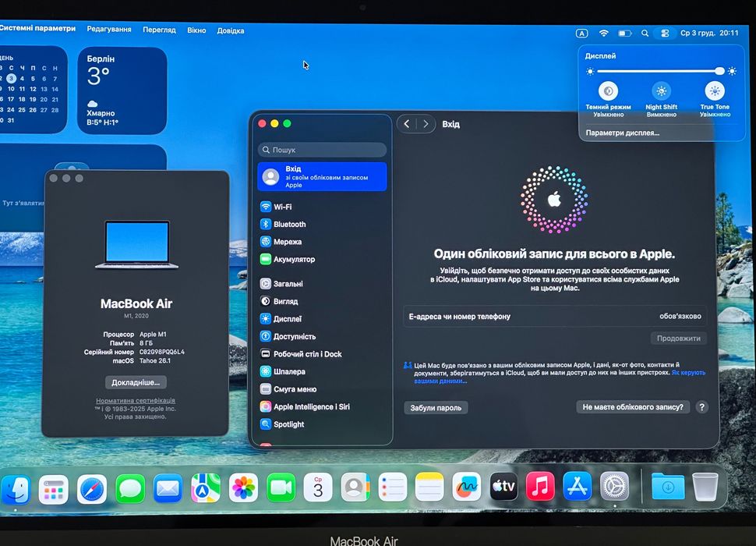Open Contacts from the Dock

(355, 487)
